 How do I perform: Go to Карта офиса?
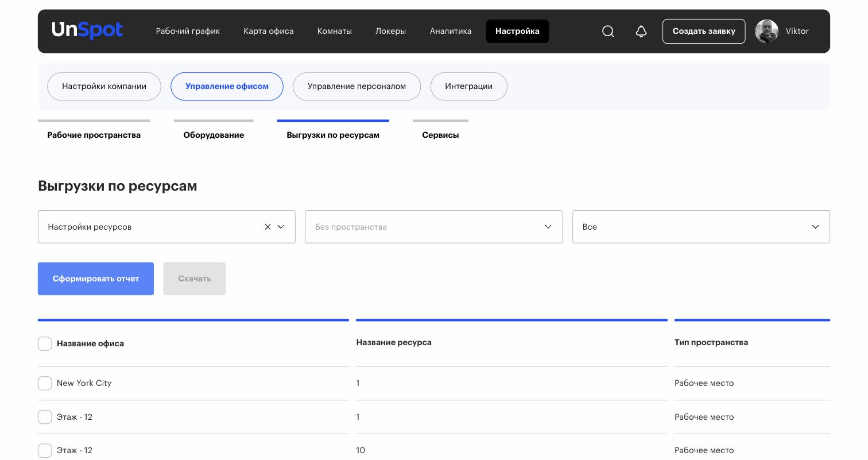[268, 31]
